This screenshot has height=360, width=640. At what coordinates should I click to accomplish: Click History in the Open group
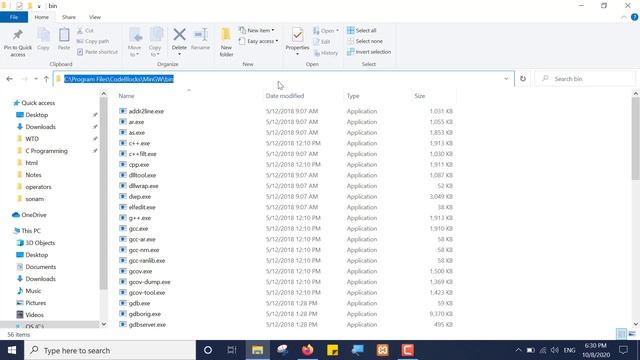[326, 53]
